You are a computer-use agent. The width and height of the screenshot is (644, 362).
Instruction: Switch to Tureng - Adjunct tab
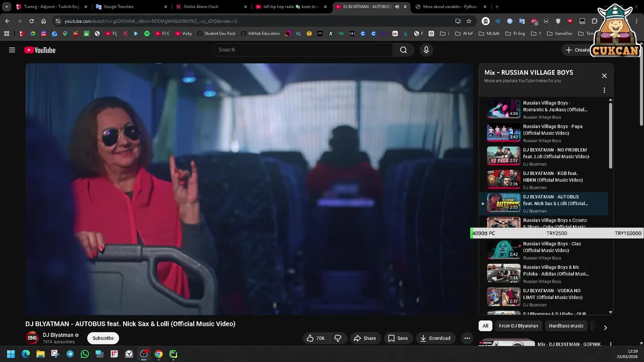click(x=51, y=7)
